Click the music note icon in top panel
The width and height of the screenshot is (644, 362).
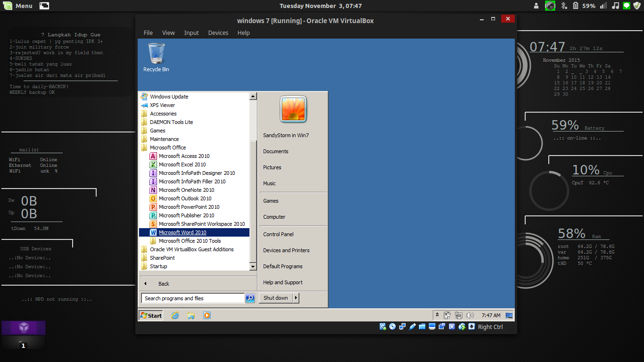pos(615,6)
